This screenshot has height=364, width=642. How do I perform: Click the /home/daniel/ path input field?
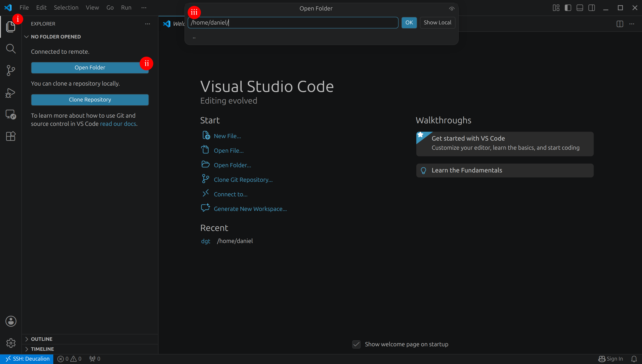293,23
